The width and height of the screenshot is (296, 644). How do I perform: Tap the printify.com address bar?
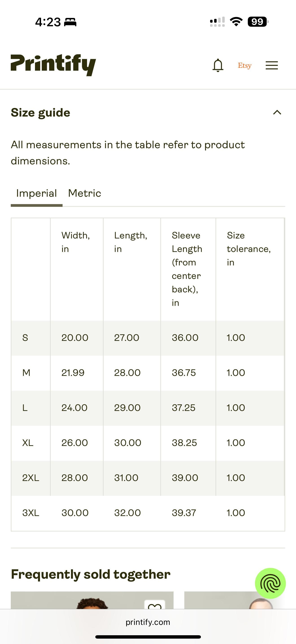[148, 622]
